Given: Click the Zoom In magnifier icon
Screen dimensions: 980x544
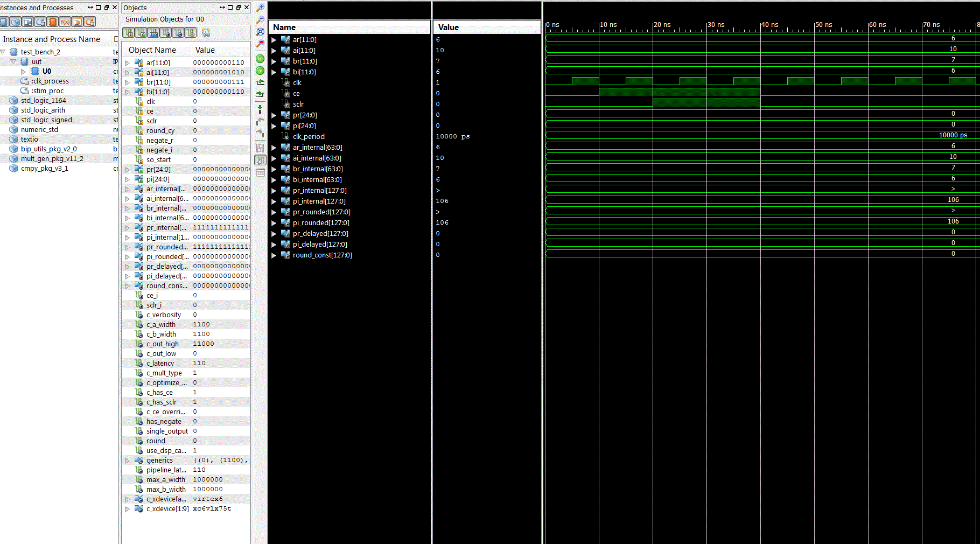Looking at the screenshot, I should 260,8.
